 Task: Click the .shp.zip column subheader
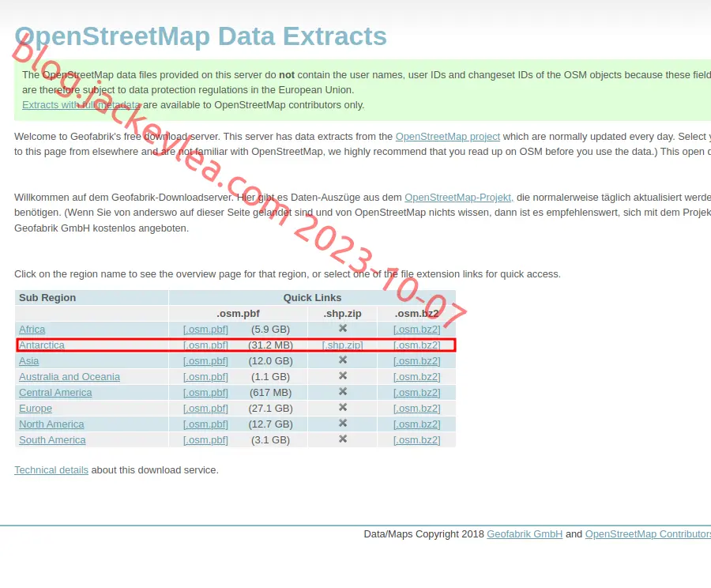pos(342,314)
